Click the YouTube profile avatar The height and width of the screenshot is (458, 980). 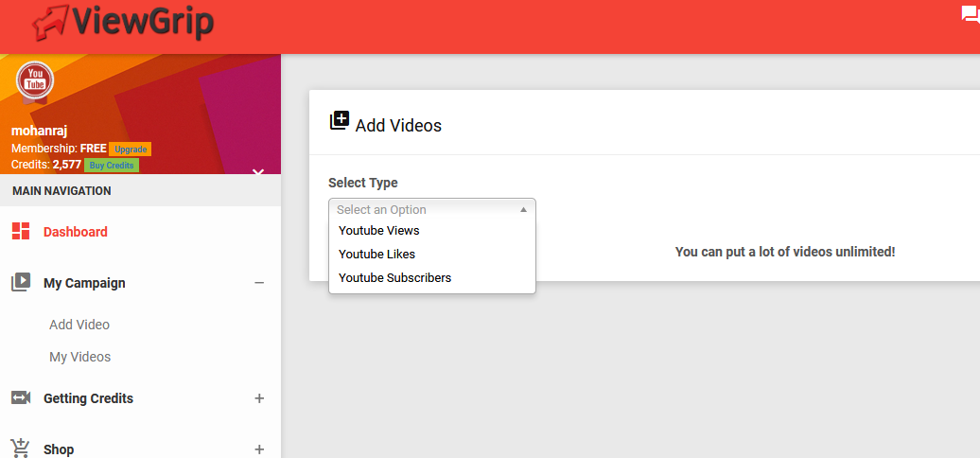pyautogui.click(x=35, y=81)
